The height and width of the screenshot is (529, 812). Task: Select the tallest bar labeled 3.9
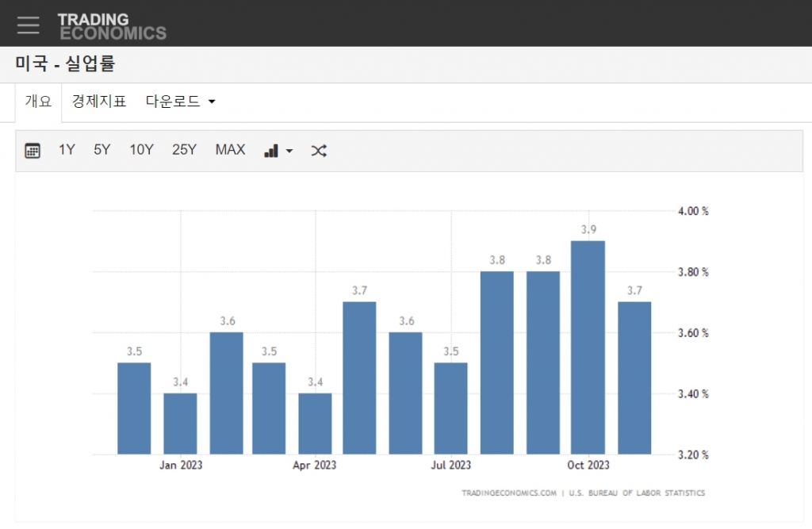click(x=588, y=347)
